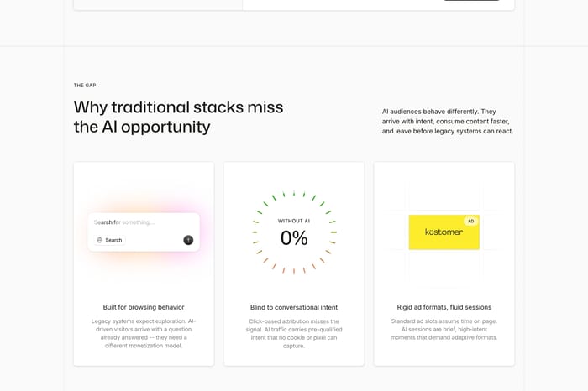Select 'Built for browsing behavior' card title

coord(144,307)
